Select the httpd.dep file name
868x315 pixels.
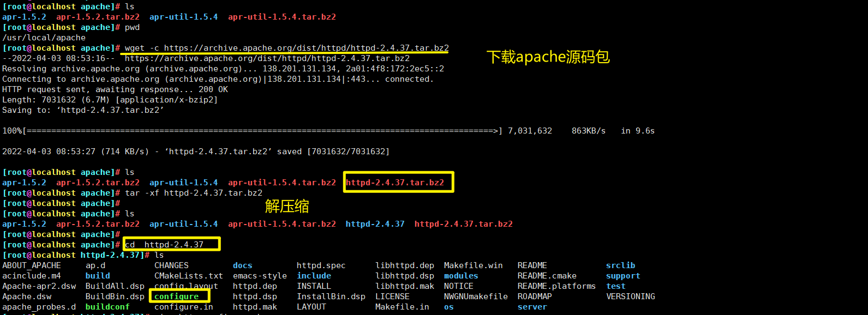255,286
